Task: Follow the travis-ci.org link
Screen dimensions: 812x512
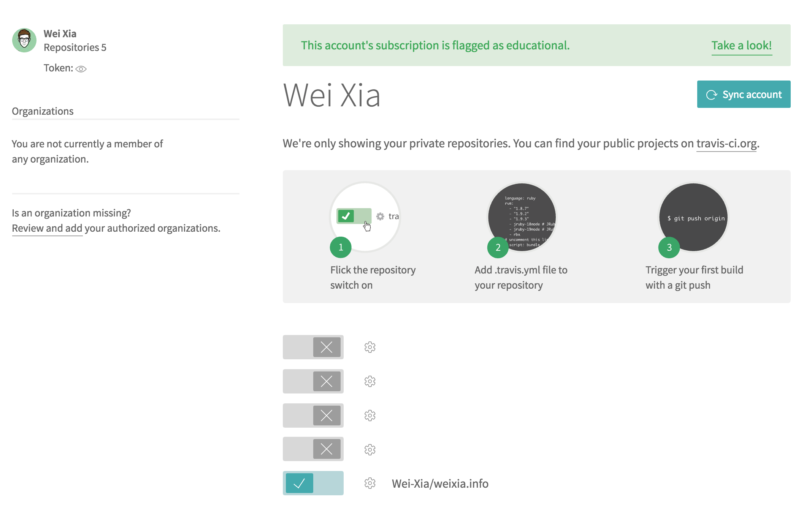Action: pyautogui.click(x=726, y=144)
